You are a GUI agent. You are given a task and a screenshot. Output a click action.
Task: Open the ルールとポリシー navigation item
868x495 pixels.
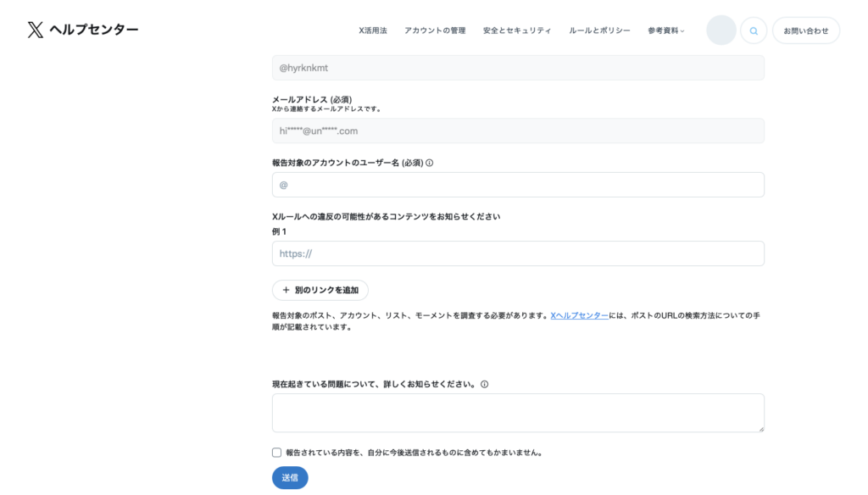click(599, 31)
